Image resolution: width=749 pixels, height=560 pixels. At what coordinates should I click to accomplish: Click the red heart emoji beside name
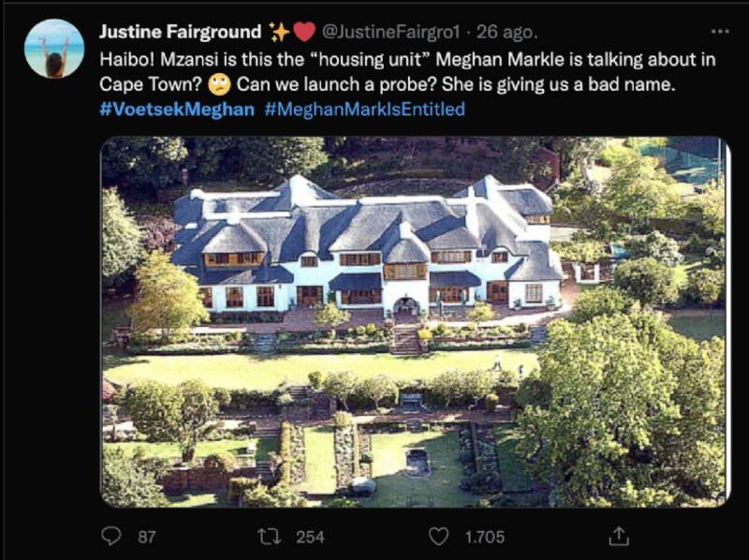click(x=304, y=32)
